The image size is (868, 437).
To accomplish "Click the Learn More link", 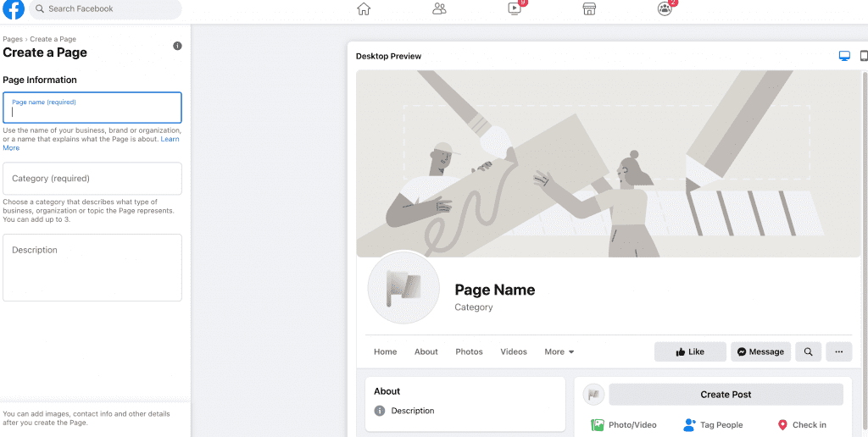I will [10, 147].
